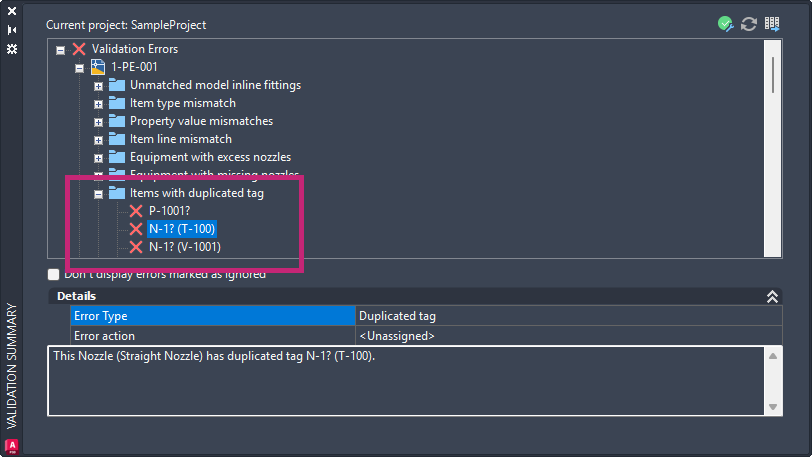
Task: Collapse the Details section chevron
Action: (x=772, y=296)
